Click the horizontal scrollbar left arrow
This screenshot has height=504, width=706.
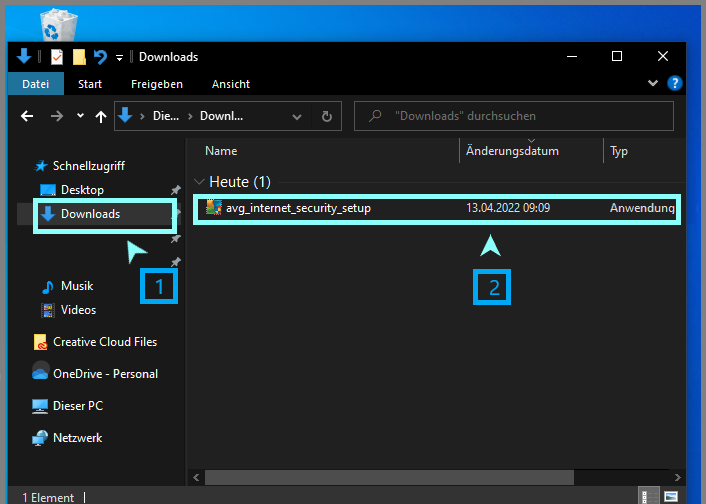(x=196, y=477)
